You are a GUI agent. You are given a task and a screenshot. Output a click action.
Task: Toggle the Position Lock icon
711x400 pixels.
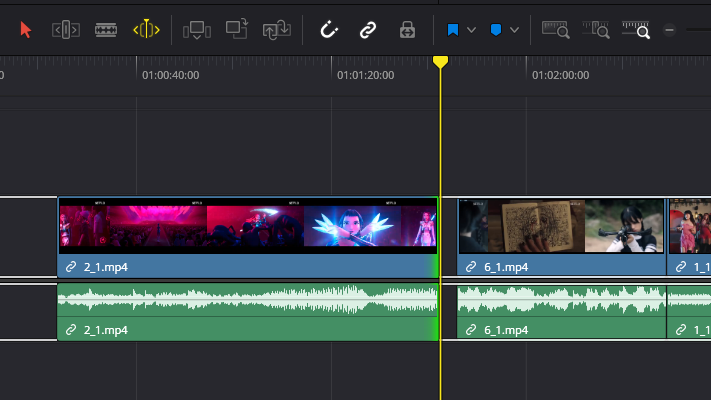407,30
